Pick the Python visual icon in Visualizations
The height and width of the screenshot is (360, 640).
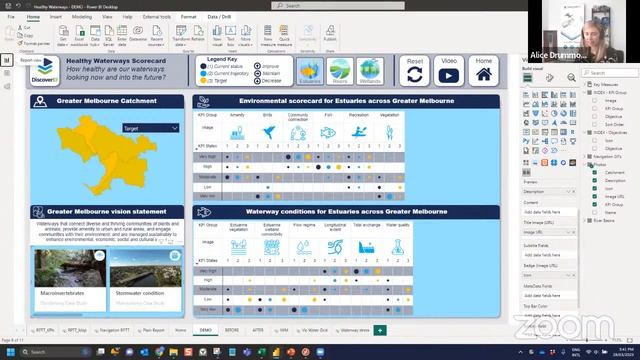coord(526,141)
